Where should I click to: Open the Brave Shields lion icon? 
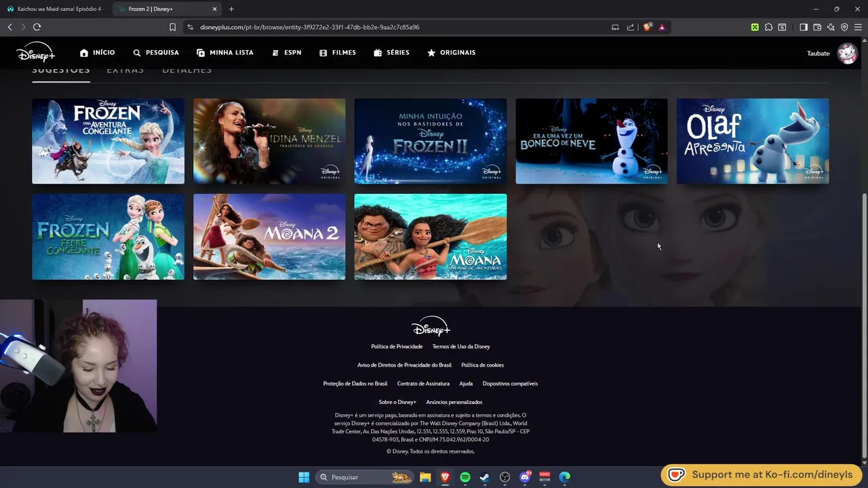648,27
